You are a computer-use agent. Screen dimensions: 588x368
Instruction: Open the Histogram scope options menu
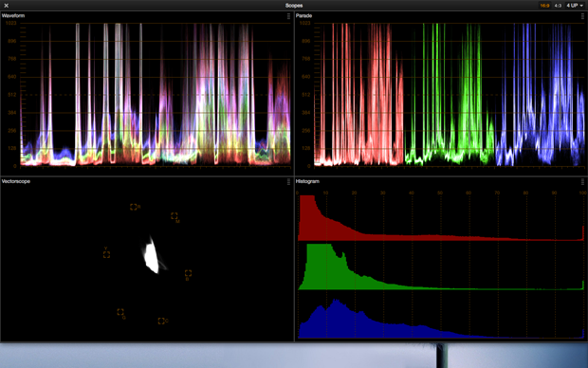click(582, 182)
